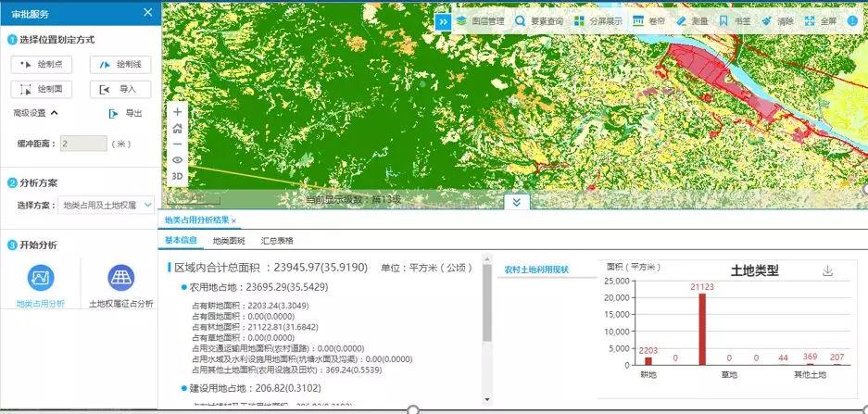Click the 其他土地 axis label in chart
This screenshot has width=868, height=414.
coord(810,375)
